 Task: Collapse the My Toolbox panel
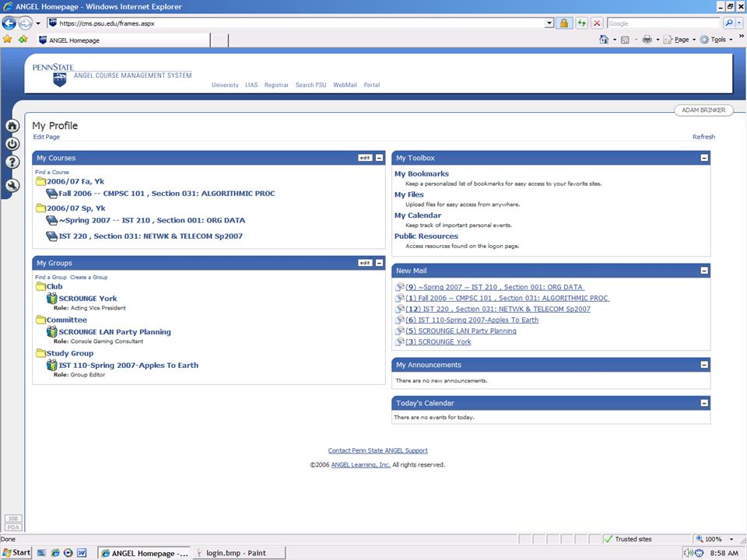point(704,158)
